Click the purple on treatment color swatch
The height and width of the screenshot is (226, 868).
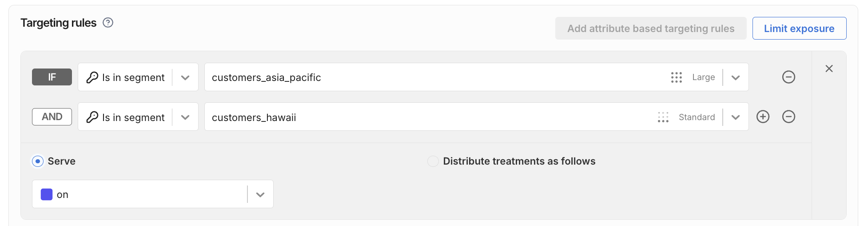click(x=47, y=194)
